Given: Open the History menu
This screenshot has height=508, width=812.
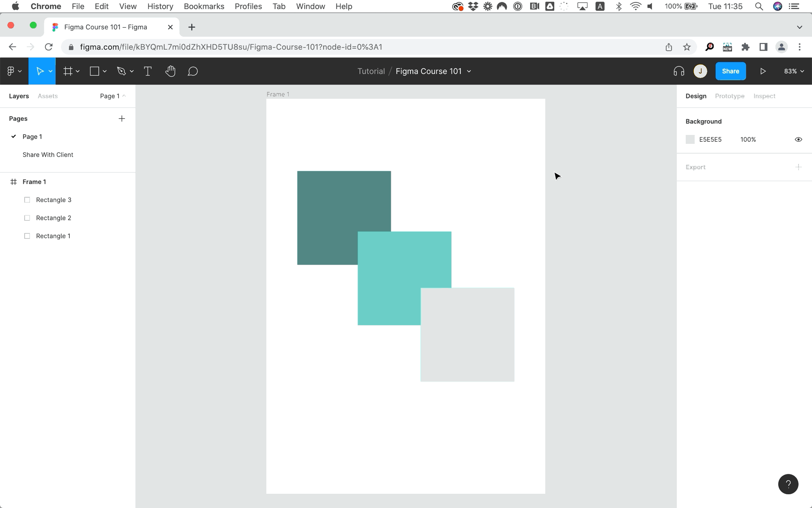Looking at the screenshot, I should coord(160,7).
